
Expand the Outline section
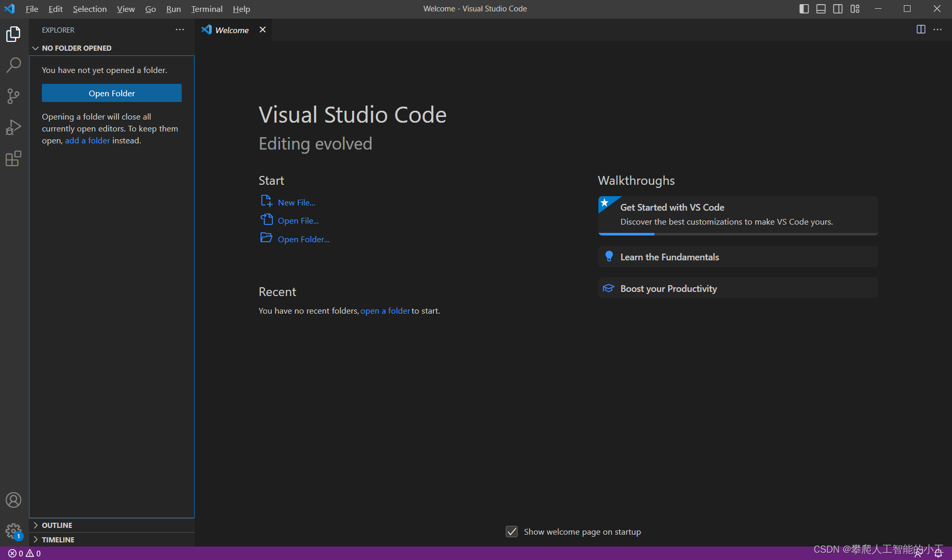click(112, 525)
